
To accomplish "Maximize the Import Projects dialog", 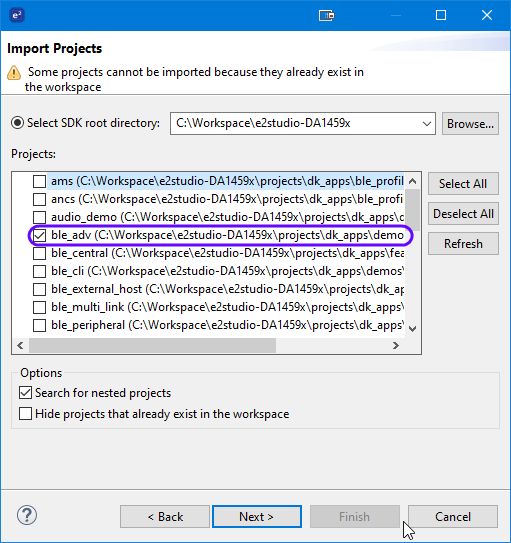I will click(441, 15).
